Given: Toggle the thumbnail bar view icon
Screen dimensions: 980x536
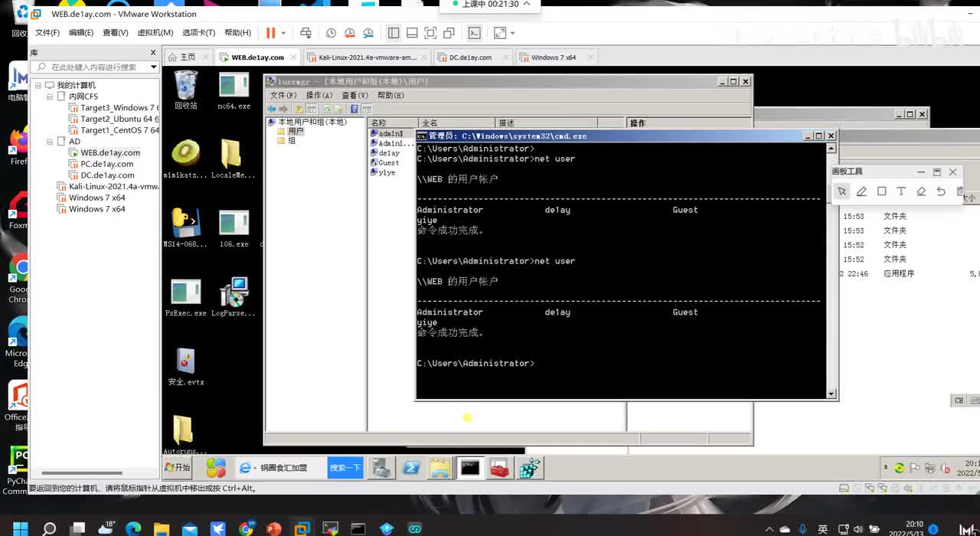Looking at the screenshot, I should tap(412, 33).
